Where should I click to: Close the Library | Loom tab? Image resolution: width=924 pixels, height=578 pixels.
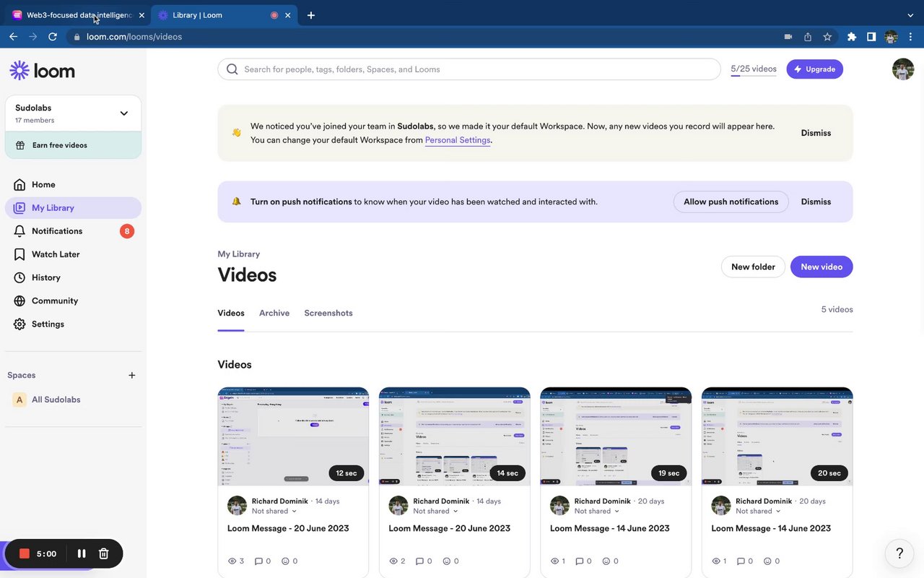click(x=289, y=15)
